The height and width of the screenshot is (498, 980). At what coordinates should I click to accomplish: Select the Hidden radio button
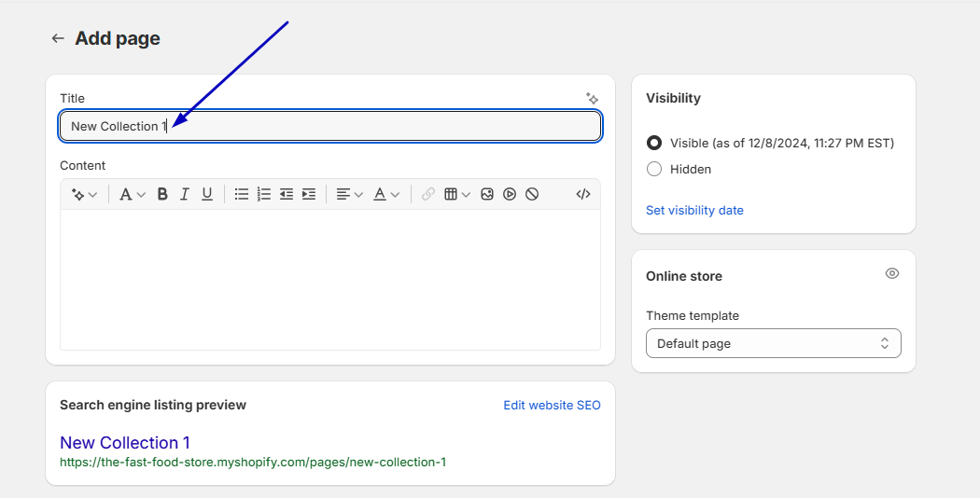(x=653, y=170)
